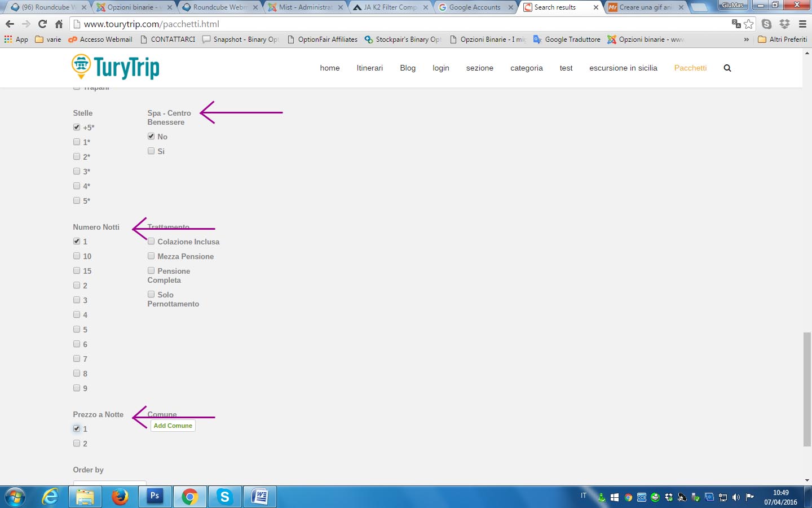Screen dimensions: 812x508
Task: Open the Accesso Webmail bookmark
Action: 100,40
